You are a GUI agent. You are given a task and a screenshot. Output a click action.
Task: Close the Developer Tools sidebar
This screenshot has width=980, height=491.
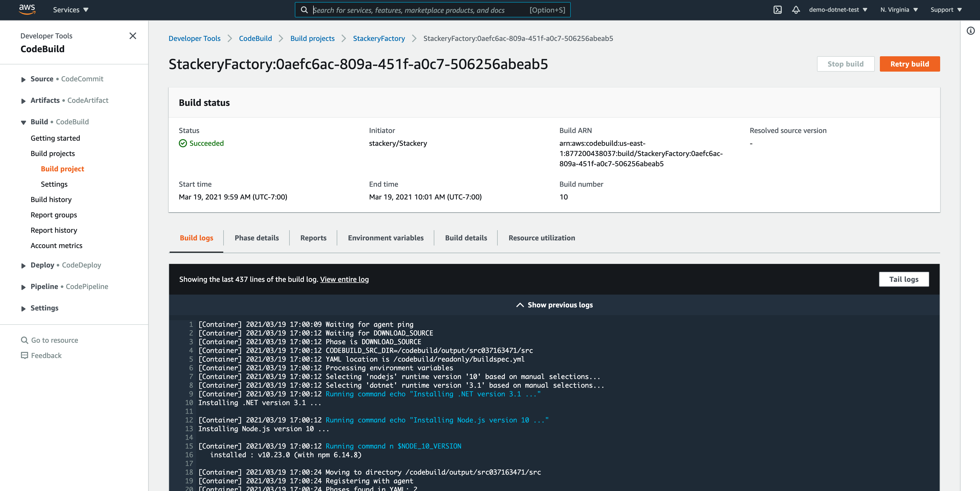[133, 36]
